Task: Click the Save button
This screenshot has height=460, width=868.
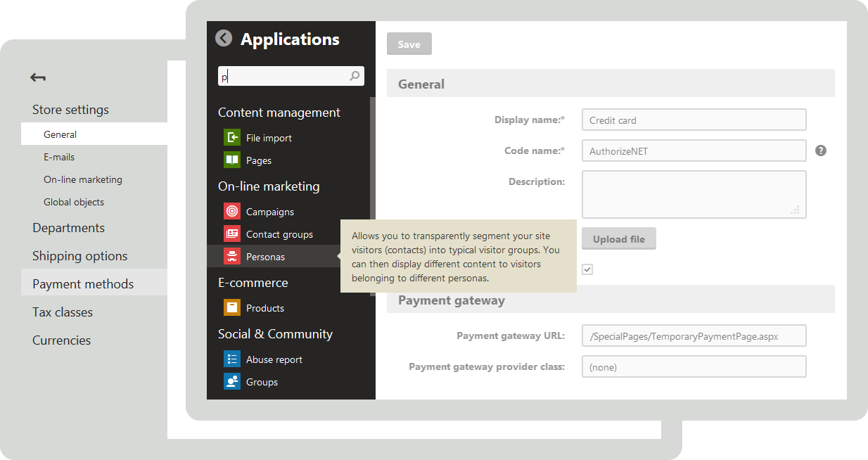Action: [x=409, y=44]
